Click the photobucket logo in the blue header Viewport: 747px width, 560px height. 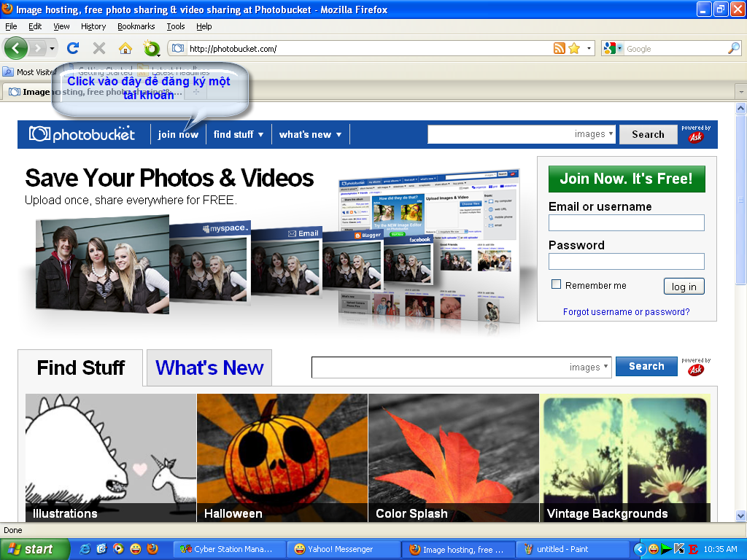tap(82, 134)
